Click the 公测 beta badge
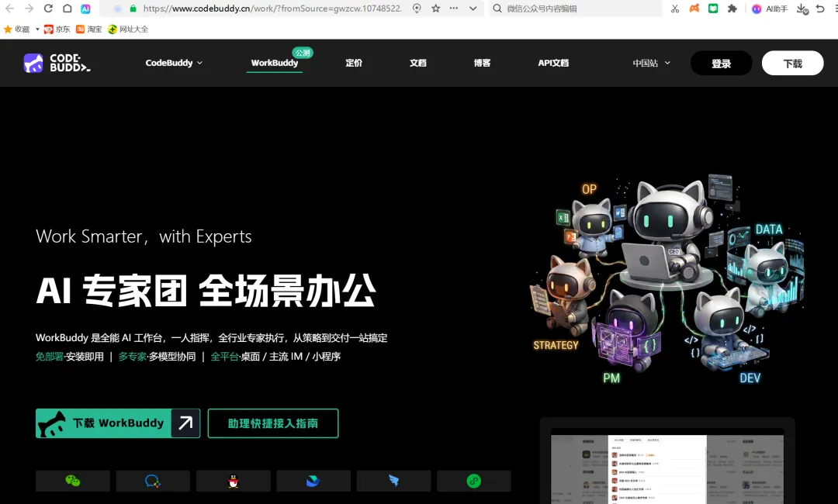The image size is (838, 504). [x=303, y=53]
